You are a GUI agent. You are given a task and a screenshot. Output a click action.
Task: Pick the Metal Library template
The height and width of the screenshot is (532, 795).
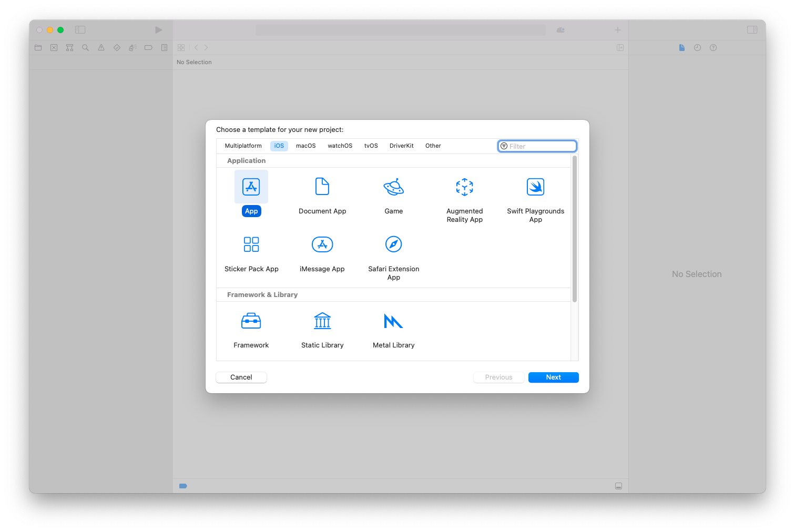(x=393, y=321)
